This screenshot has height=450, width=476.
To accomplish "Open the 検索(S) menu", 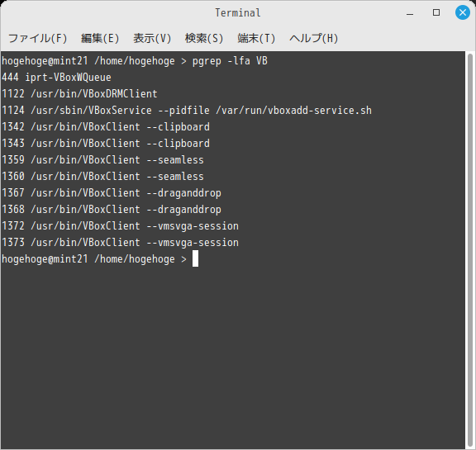I will coord(204,38).
